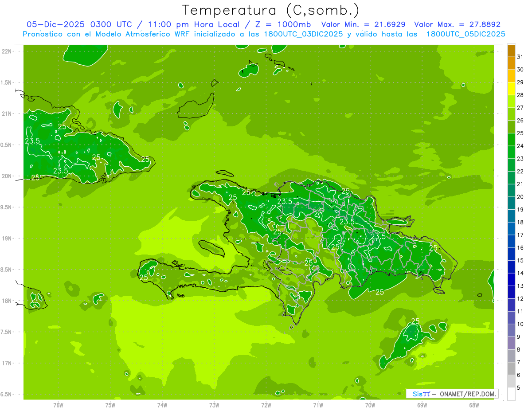Click the 'Valor Max. = 27.8892' value

(x=457, y=24)
